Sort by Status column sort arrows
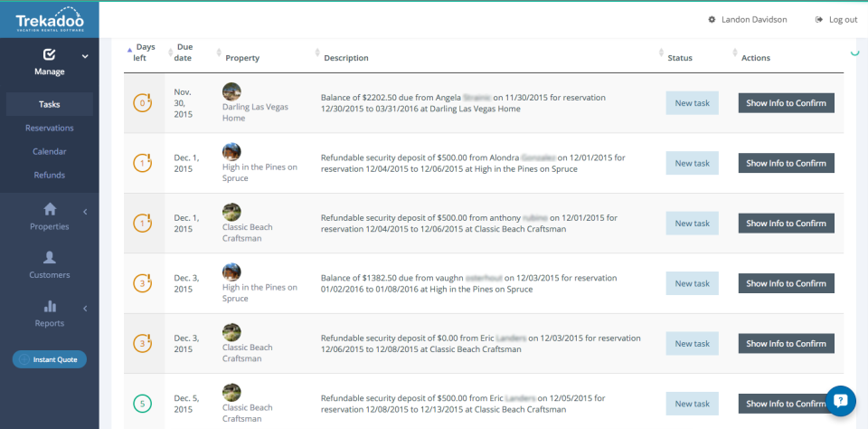Viewport: 868px width, 429px height. tap(661, 52)
